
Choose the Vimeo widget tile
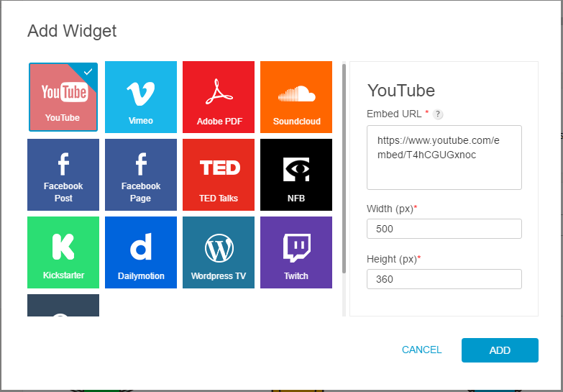point(141,97)
